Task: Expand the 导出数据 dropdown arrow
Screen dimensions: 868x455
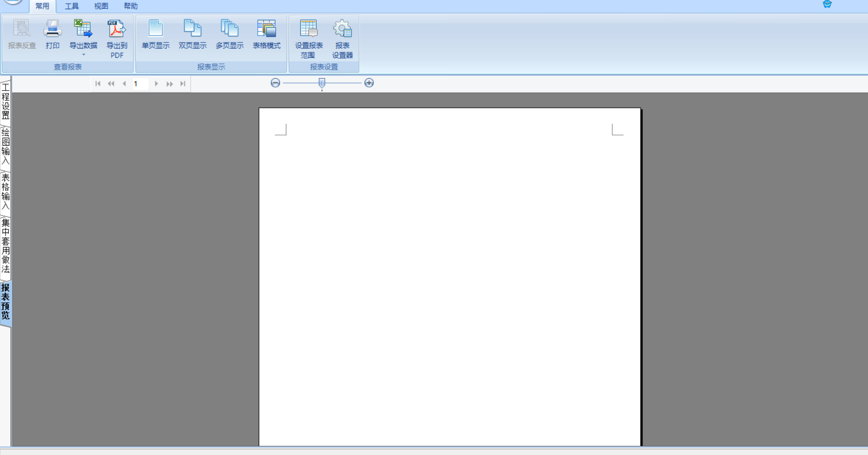Action: pyautogui.click(x=83, y=55)
